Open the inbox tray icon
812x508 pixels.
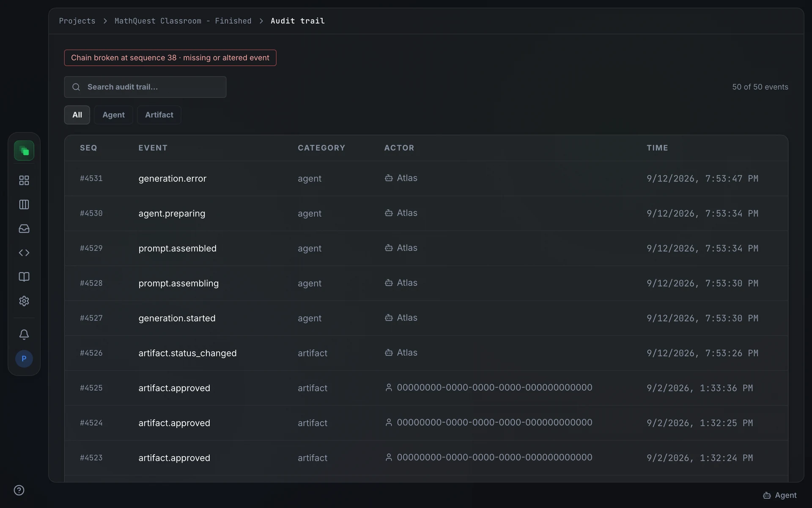(24, 229)
